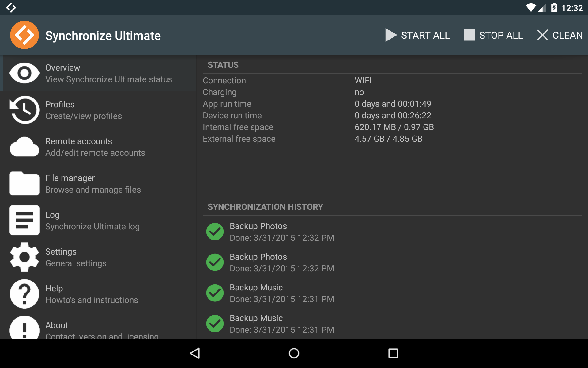This screenshot has width=588, height=368.
Task: Click the File manager folder icon
Action: click(24, 183)
